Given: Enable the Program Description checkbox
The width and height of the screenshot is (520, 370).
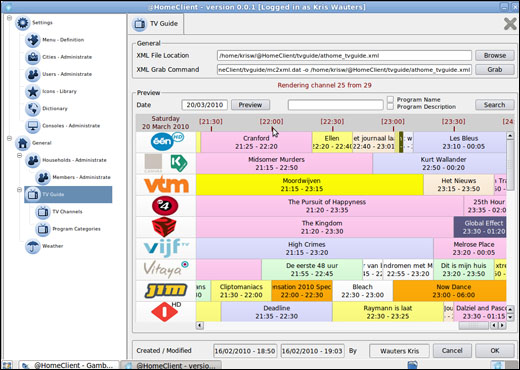Looking at the screenshot, I should (x=390, y=107).
